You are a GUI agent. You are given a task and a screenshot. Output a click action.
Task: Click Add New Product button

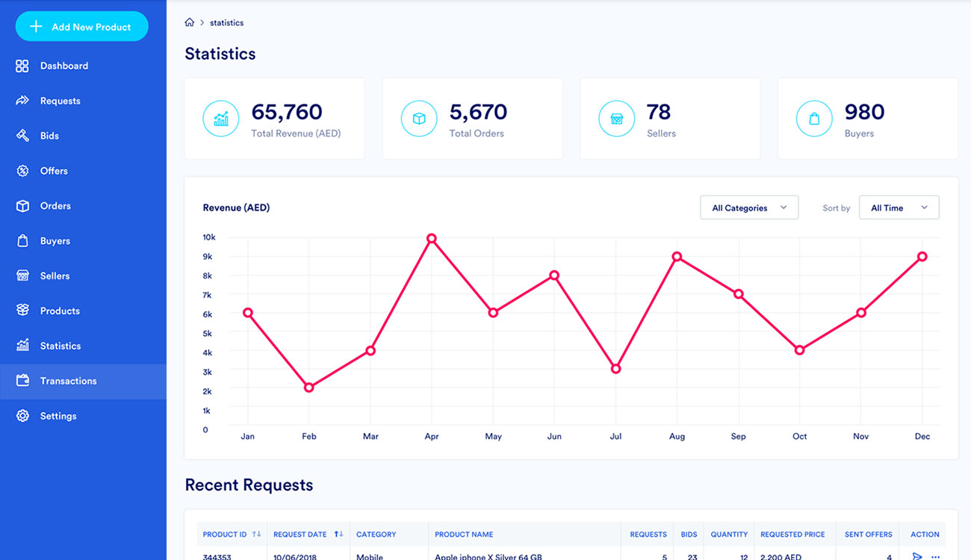tap(82, 27)
